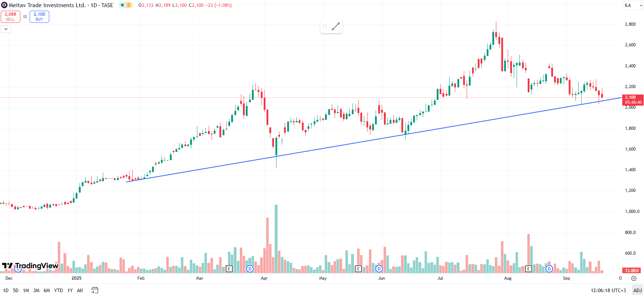Open chart settings gear on the time axis
Image resolution: width=644 pixels, height=295 pixels.
(x=634, y=278)
